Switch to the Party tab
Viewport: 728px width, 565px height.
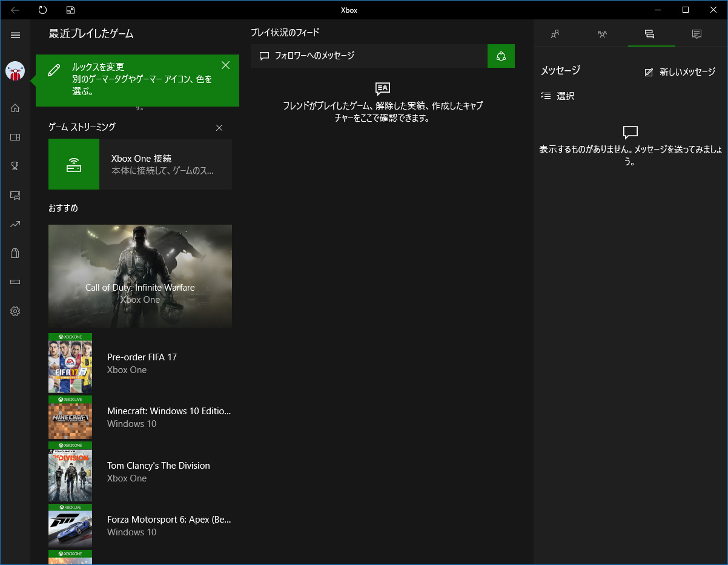coord(602,34)
